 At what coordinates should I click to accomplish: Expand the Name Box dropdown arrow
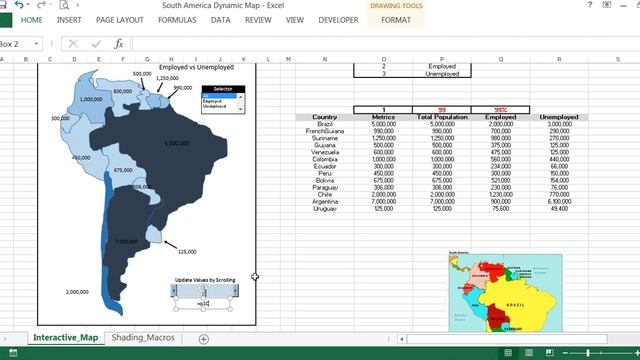(36, 44)
